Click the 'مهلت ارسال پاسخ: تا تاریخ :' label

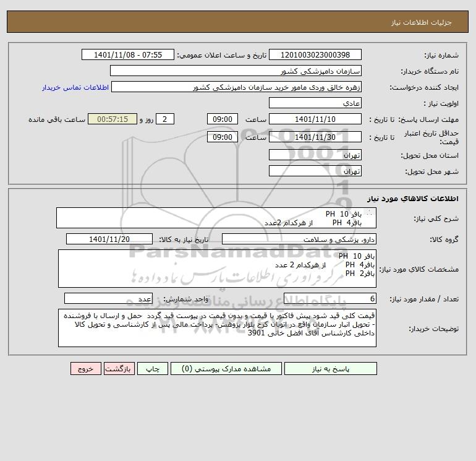tap(414, 119)
